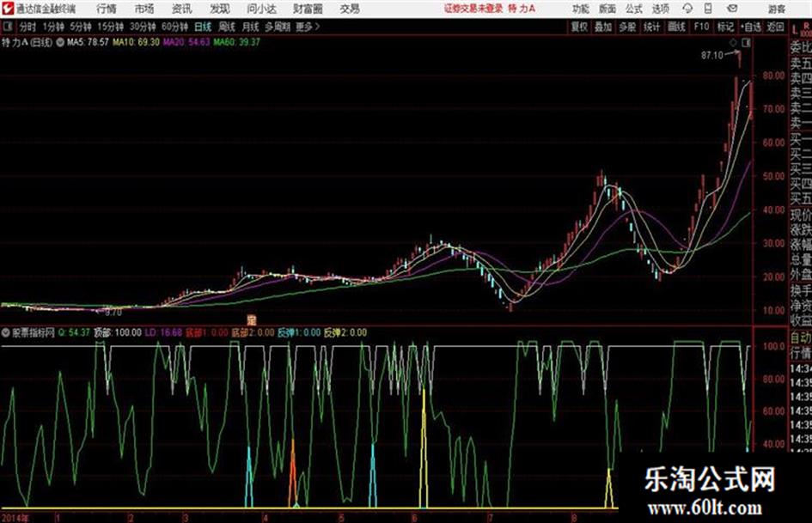Toggle the side panel icon near 87.10
The image size is (812, 523).
point(746,43)
